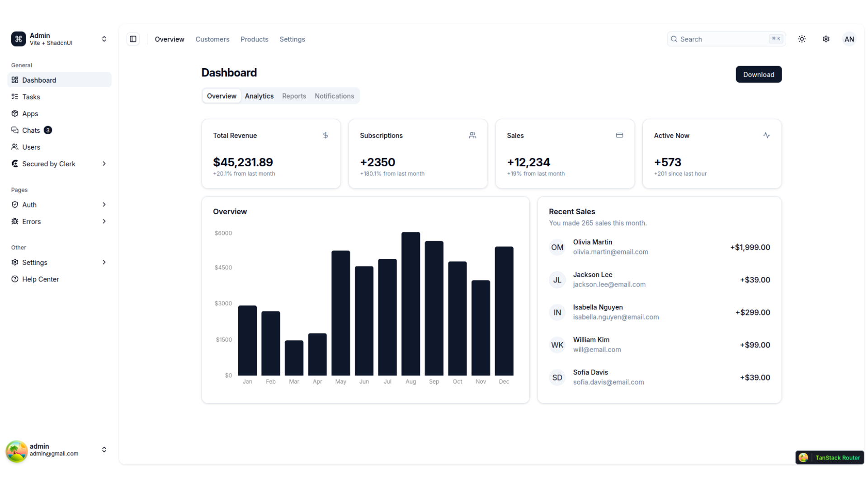Open Tasks from the sidebar
Screen dimensions: 868x488
click(x=31, y=97)
